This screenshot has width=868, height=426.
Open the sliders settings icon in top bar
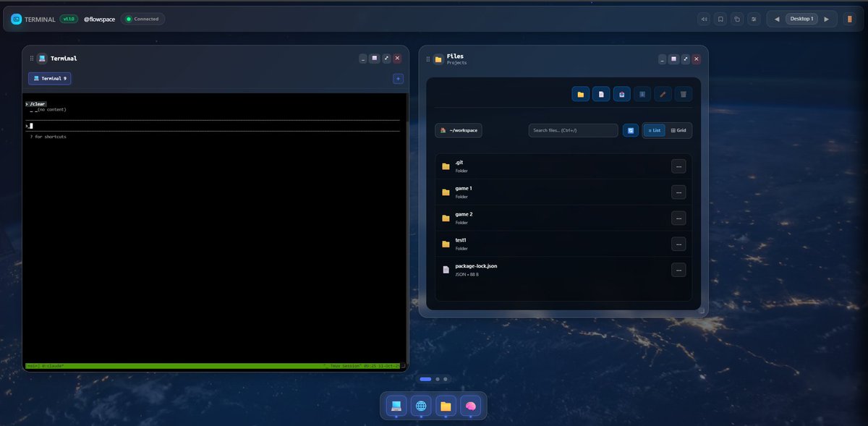754,19
